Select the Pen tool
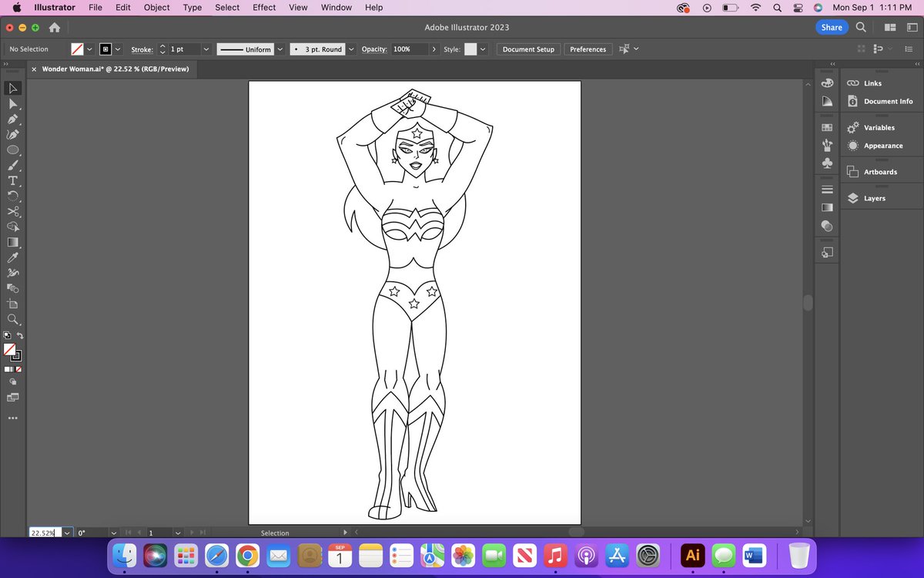The image size is (924, 578). pyautogui.click(x=13, y=119)
